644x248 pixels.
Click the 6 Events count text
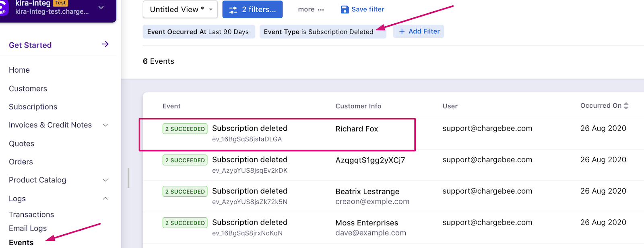[x=159, y=61]
